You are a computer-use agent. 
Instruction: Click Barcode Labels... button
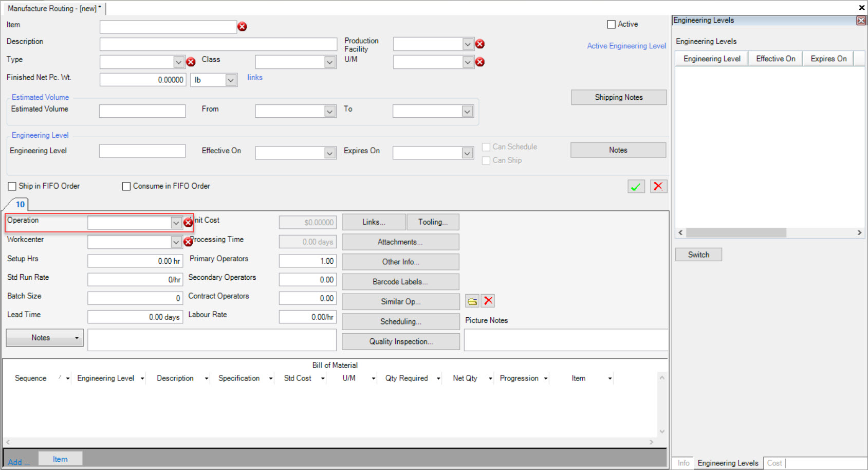[400, 282]
